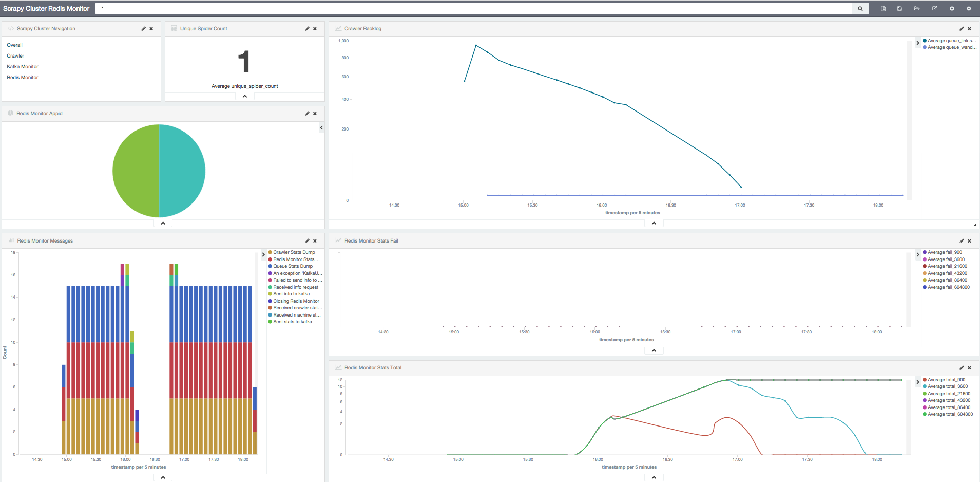Click the green half of the pie chart
Screen dimensions: 980x482
click(x=136, y=171)
